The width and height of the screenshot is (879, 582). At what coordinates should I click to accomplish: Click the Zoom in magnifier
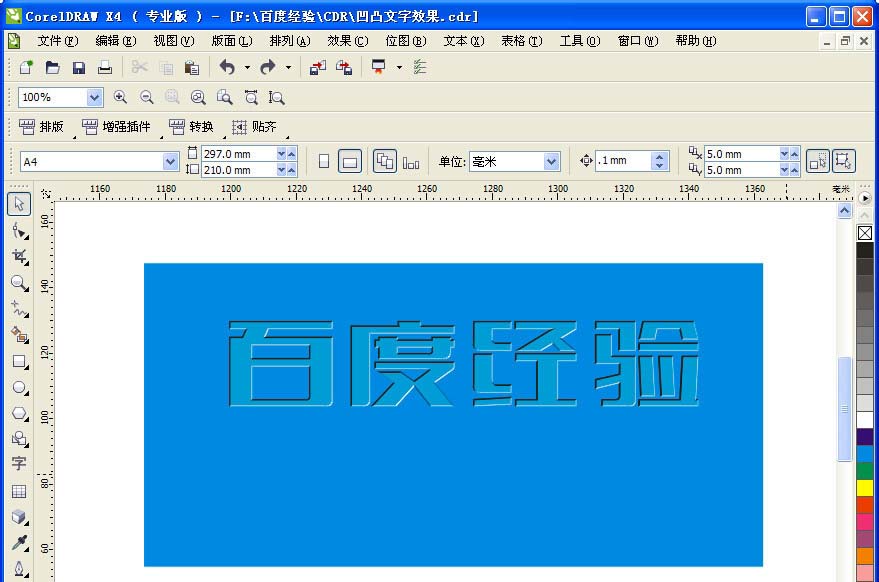tap(120, 97)
